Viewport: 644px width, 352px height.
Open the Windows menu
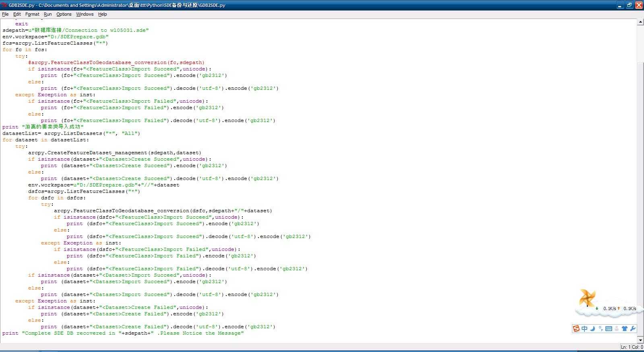[85, 14]
